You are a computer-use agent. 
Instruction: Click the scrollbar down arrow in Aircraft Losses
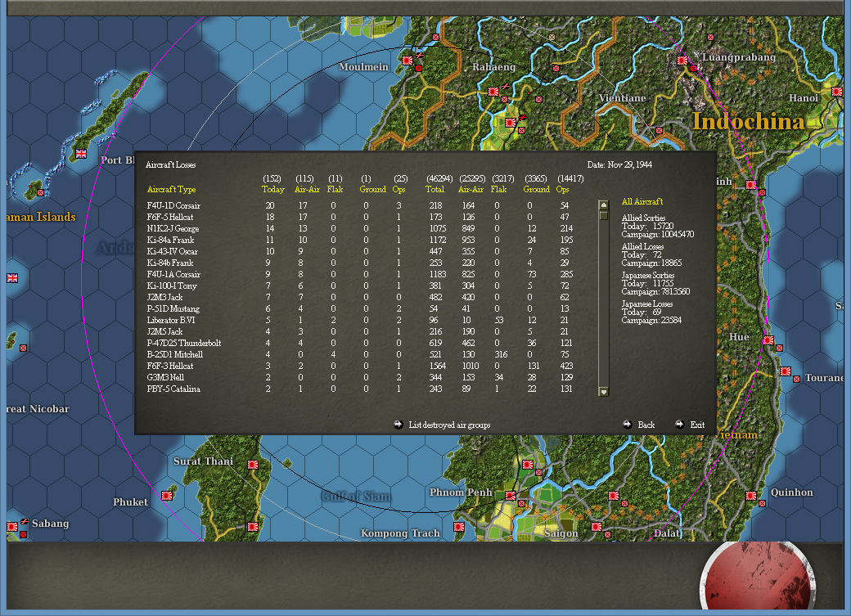(604, 391)
